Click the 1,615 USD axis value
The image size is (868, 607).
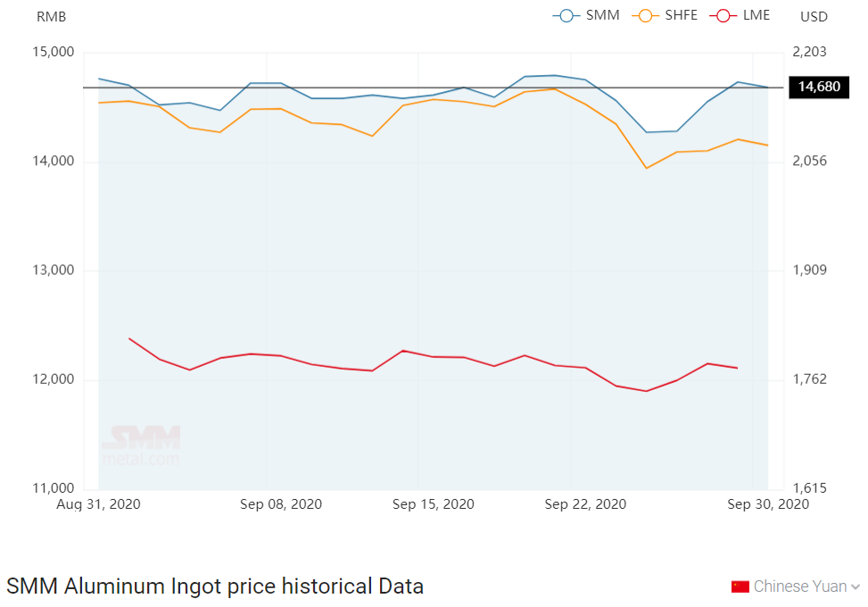click(809, 488)
